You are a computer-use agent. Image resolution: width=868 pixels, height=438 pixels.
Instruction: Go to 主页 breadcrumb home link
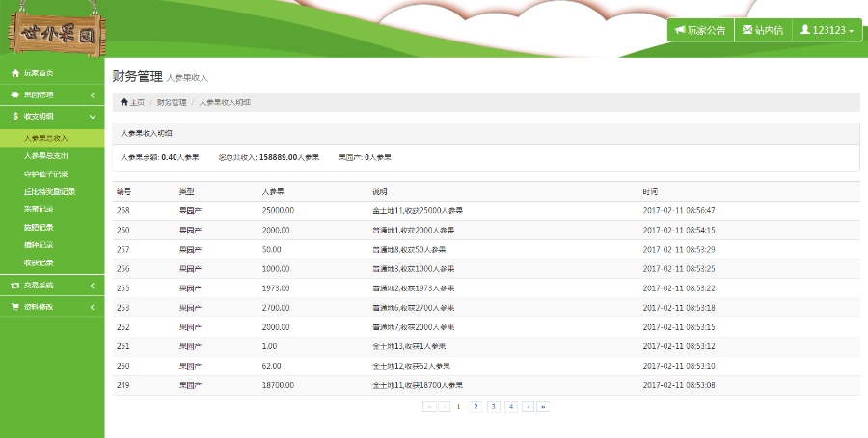pyautogui.click(x=132, y=102)
